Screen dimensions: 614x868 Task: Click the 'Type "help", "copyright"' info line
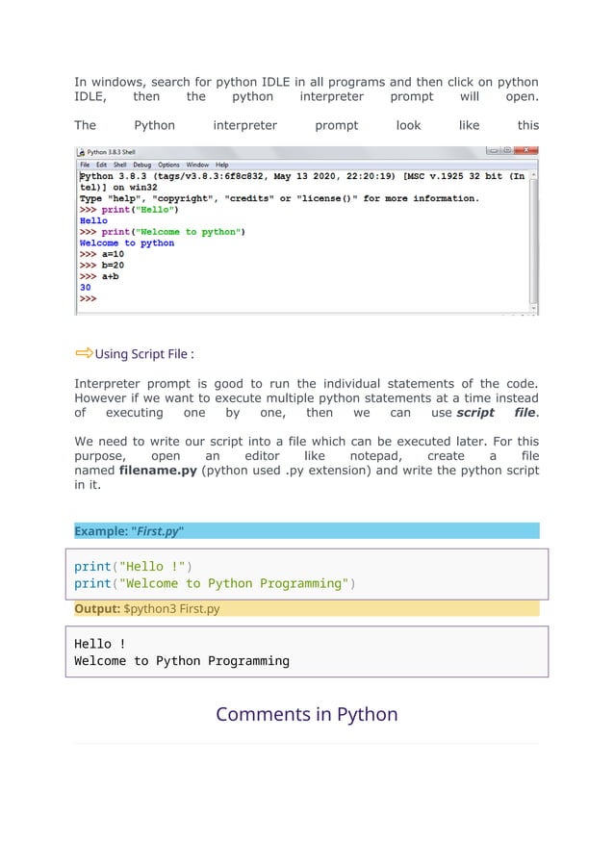(x=279, y=199)
